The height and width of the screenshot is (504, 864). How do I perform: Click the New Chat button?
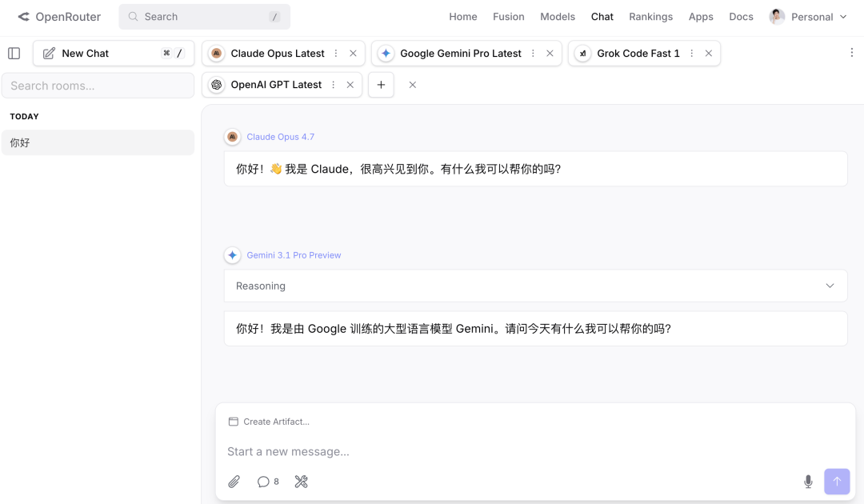click(114, 54)
